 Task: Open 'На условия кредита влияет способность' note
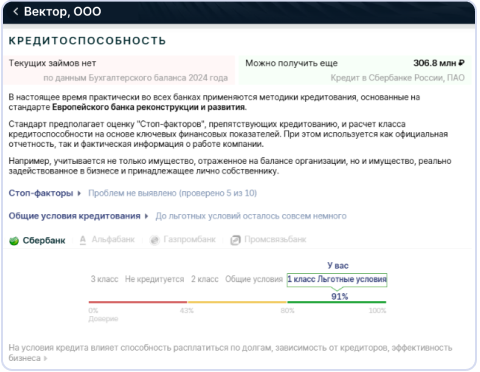[230, 353]
